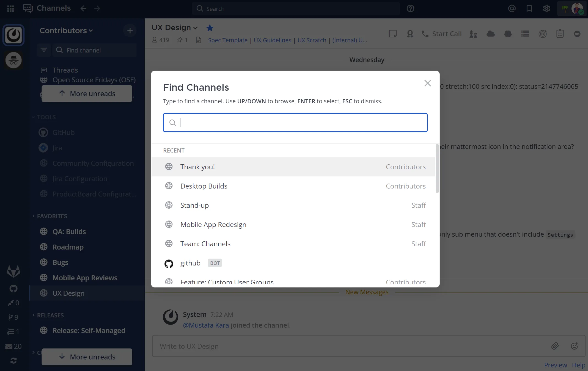Click the GitLab fox icon in sidebar

click(x=13, y=271)
